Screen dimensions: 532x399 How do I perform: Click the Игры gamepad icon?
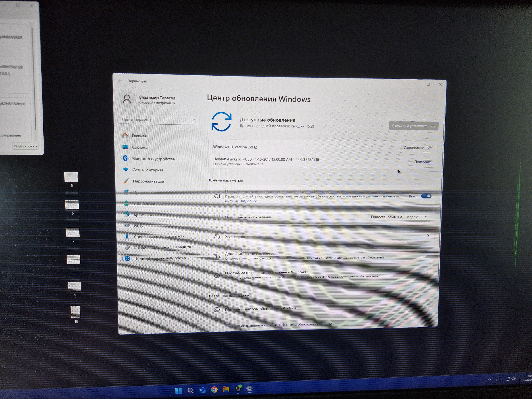point(127,225)
